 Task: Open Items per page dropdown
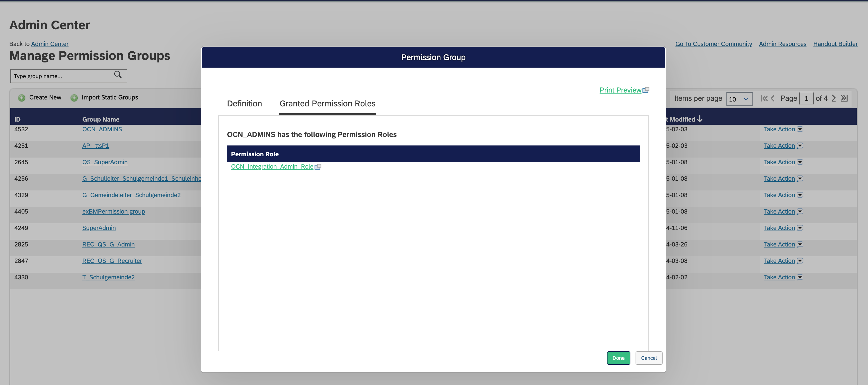(739, 99)
